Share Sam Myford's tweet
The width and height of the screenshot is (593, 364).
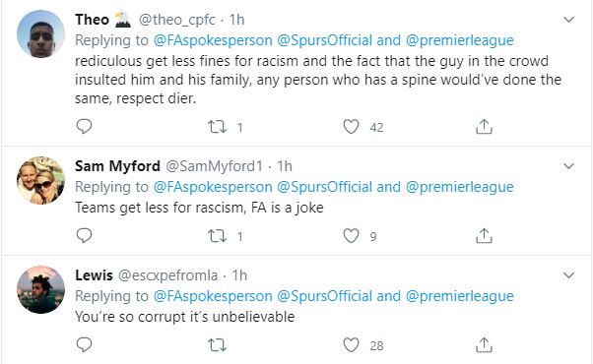484,236
